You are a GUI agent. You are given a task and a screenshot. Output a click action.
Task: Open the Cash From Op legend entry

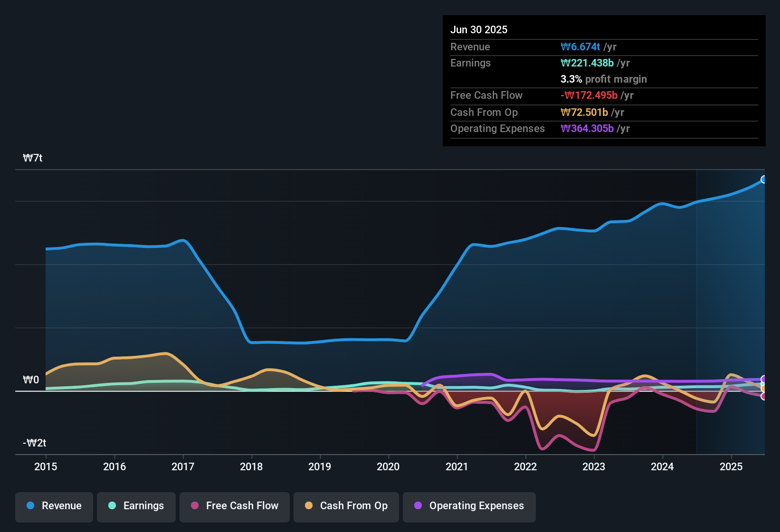click(x=346, y=506)
